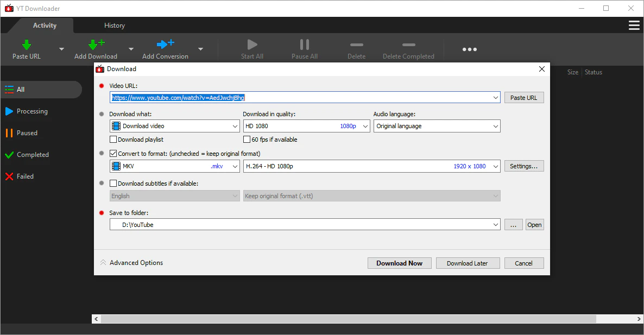Open the hamburger menu icon
This screenshot has width=644, height=335.
tap(634, 26)
